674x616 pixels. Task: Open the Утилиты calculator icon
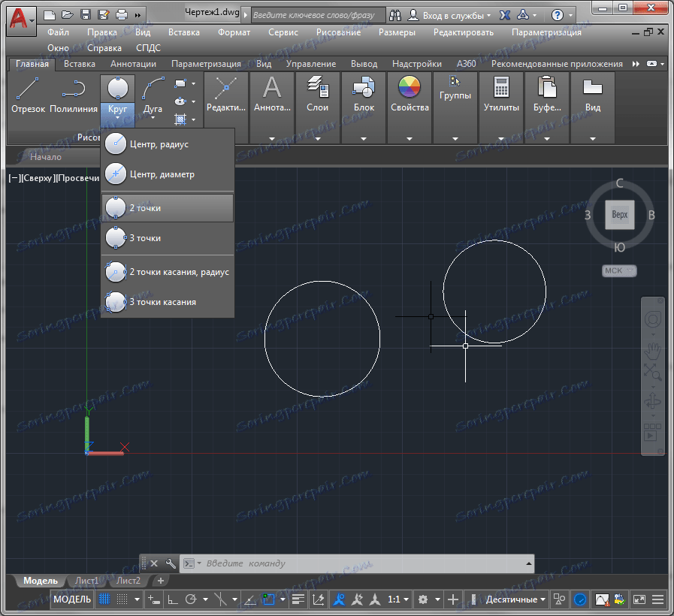click(501, 88)
